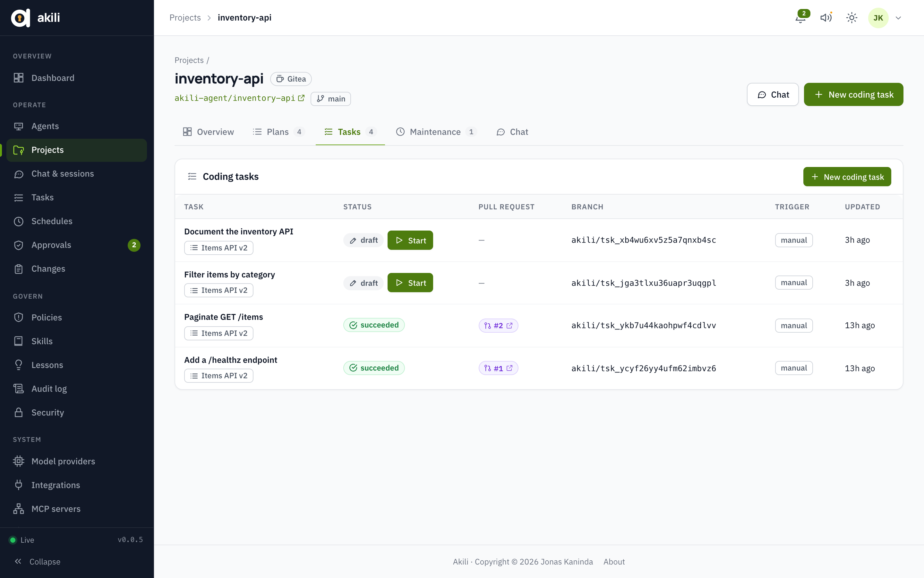This screenshot has height=578, width=924.
Task: Switch theme with the sun icon
Action: [851, 18]
